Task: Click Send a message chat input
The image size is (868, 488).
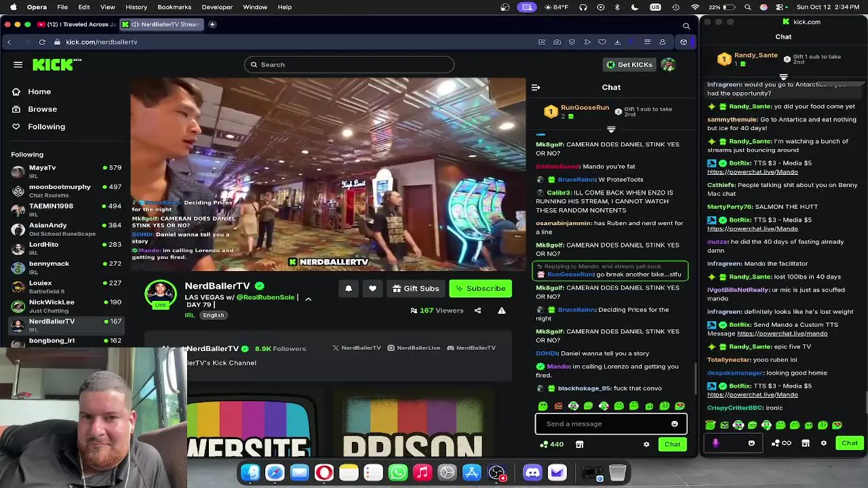Action: [x=611, y=424]
